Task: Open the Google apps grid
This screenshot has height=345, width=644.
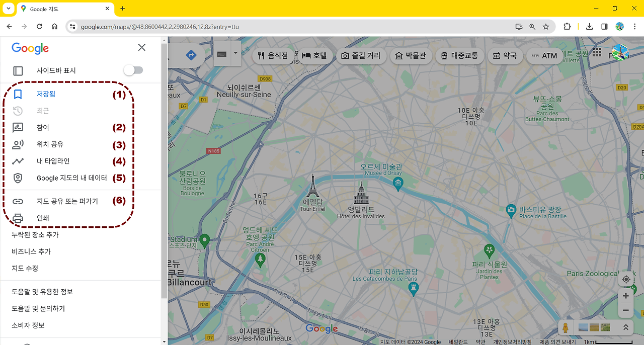Action: pos(597,53)
